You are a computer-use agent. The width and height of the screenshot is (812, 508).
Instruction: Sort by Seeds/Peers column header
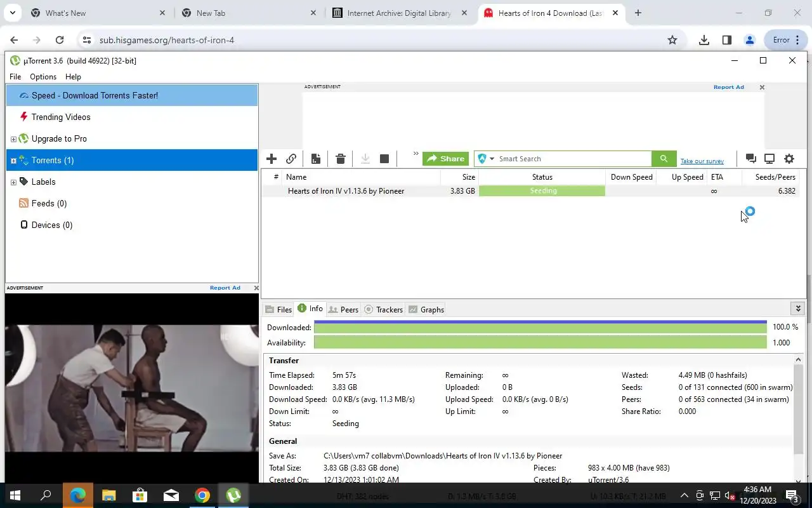771,177
